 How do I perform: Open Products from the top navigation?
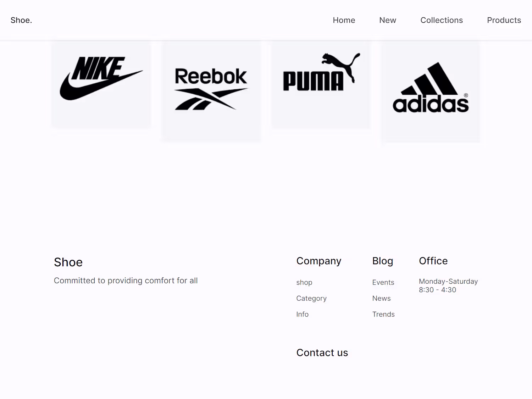(504, 20)
